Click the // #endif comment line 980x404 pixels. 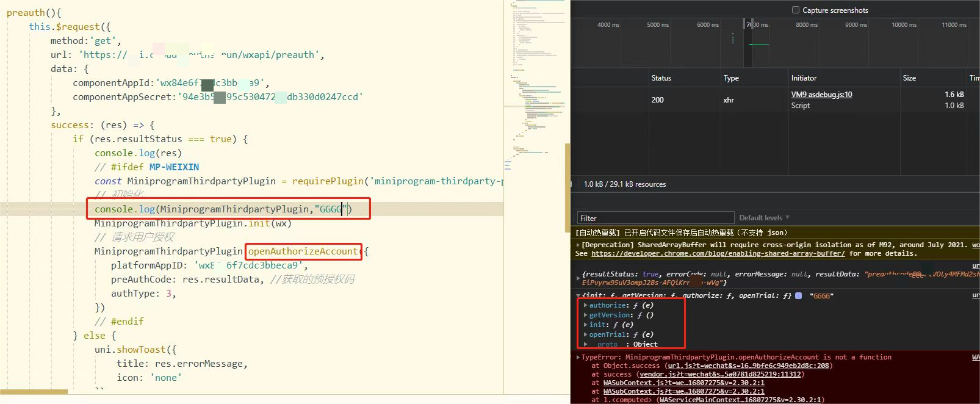(x=119, y=321)
